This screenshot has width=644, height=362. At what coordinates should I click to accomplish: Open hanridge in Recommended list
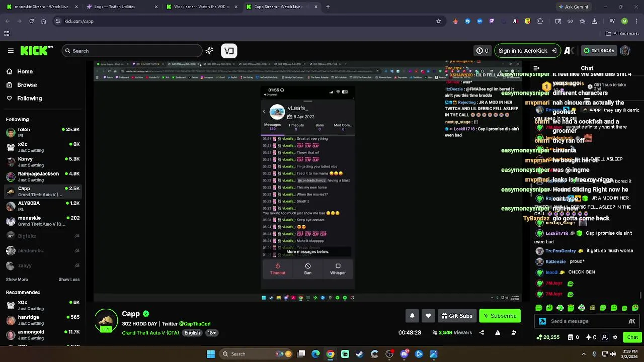pos(43,320)
